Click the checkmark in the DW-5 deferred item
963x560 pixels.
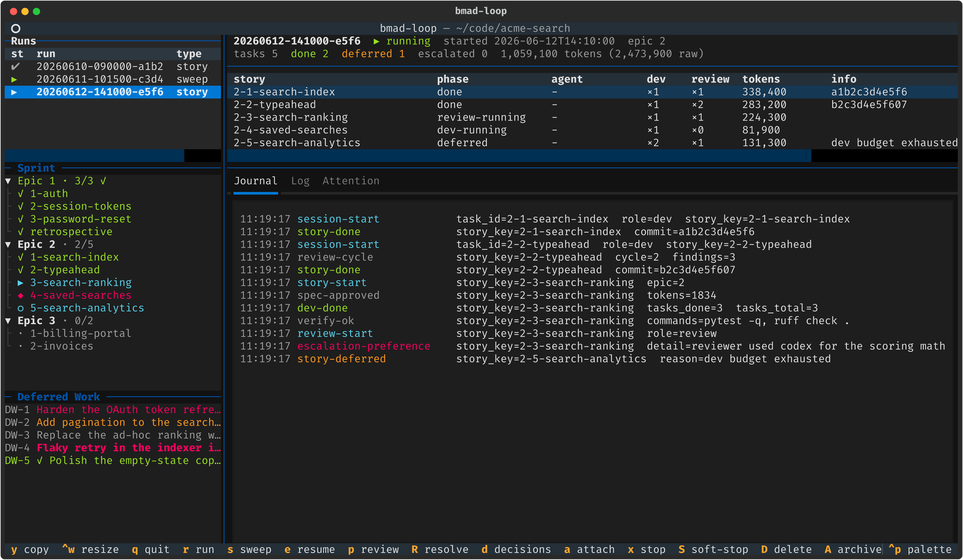(40, 461)
